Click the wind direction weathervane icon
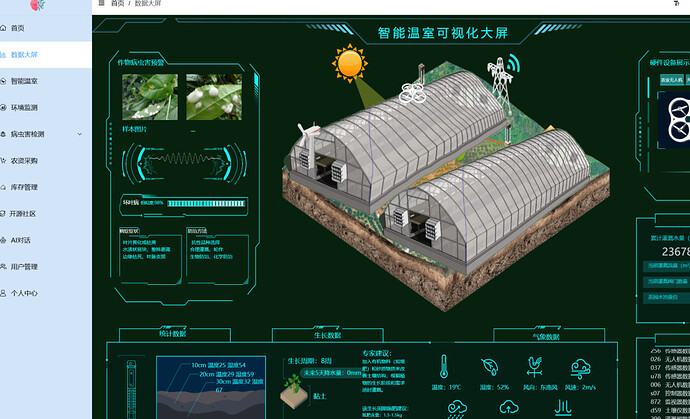 click(x=534, y=366)
